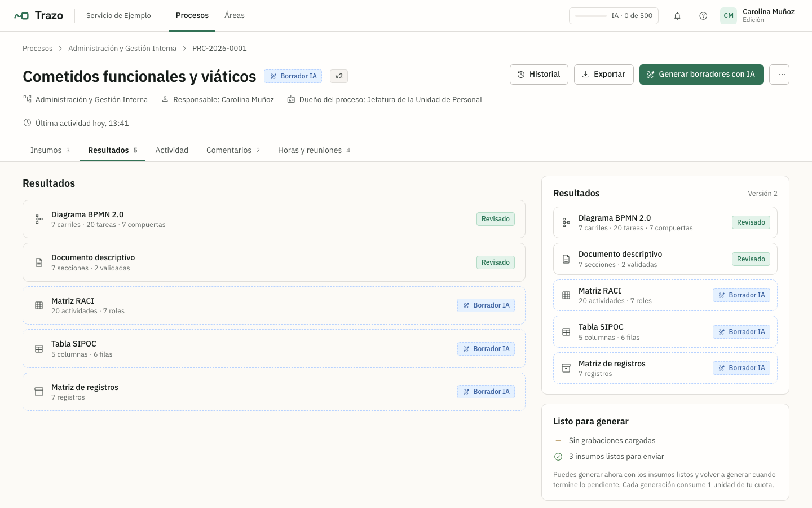Switch to Horas y reuniones tab
The image size is (812, 508).
coord(314,150)
